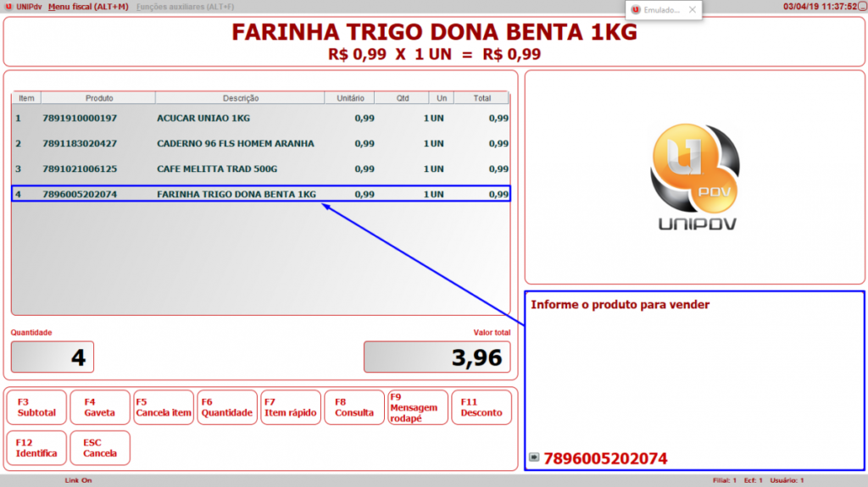868x487 pixels.
Task: Click F5 Cancela item button
Action: click(164, 407)
